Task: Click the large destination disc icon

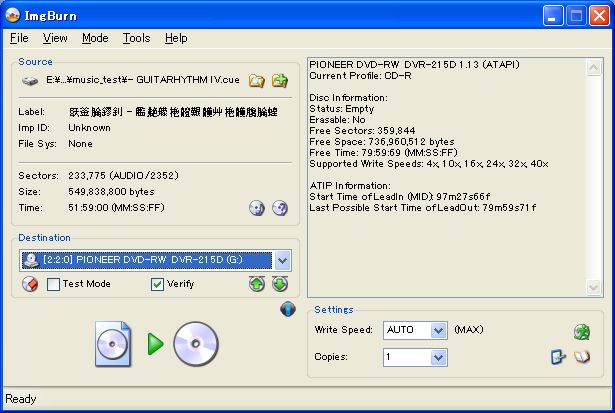Action: click(x=196, y=344)
